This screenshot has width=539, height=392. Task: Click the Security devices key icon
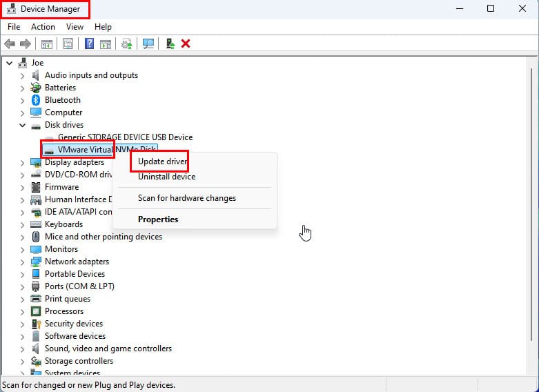click(x=37, y=324)
